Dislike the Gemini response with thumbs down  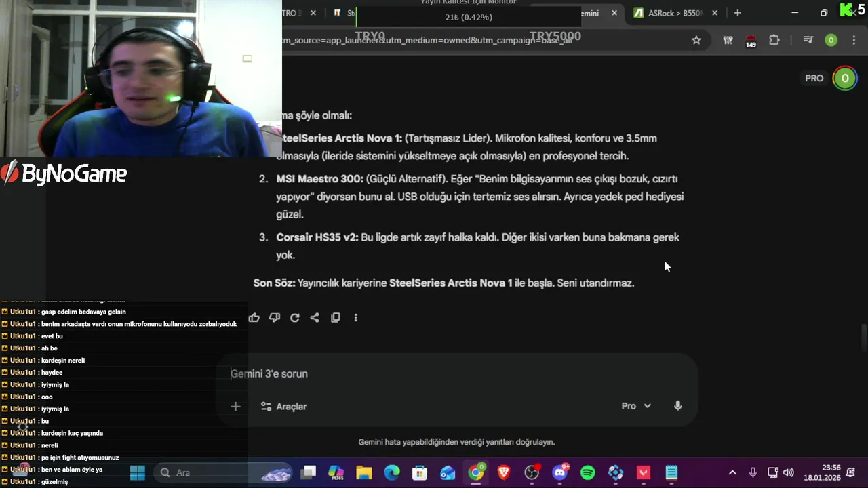coord(275,317)
